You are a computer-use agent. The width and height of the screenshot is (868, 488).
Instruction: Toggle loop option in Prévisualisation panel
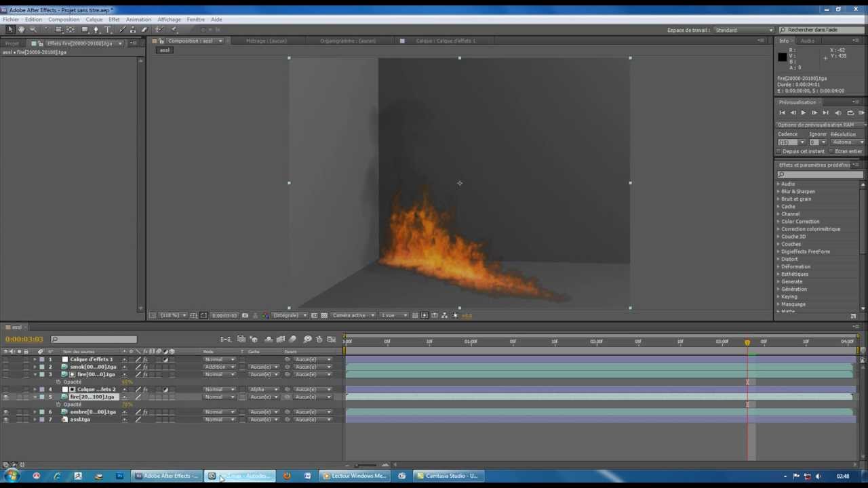[x=850, y=113]
